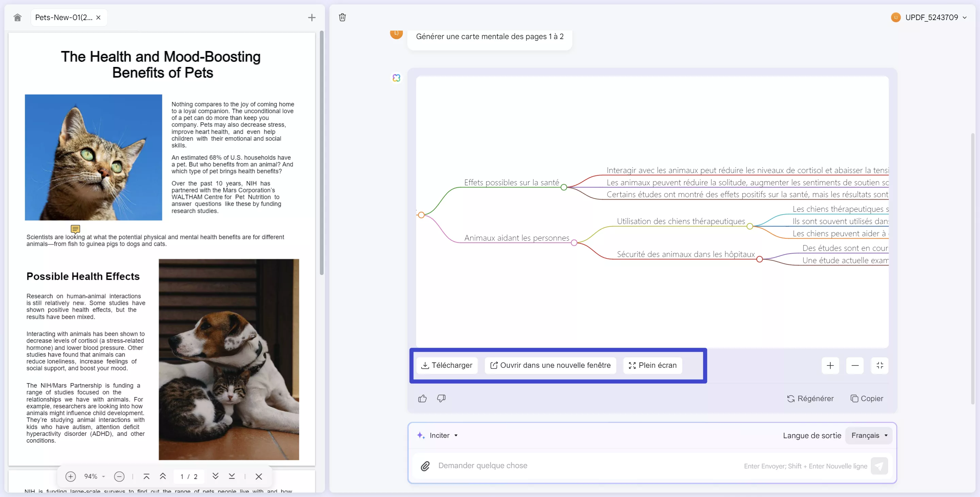Click the chat panel vertical scrollbar

[973, 269]
